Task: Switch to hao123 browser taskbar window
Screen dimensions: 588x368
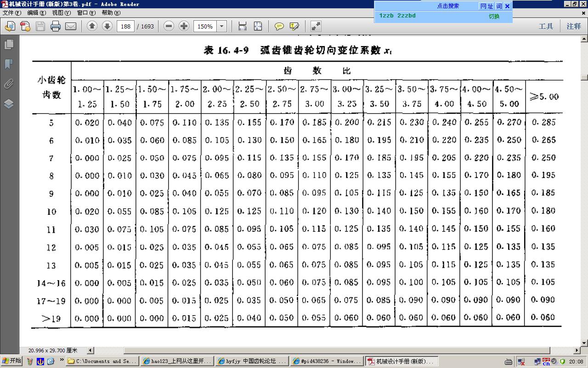Action: tap(177, 361)
